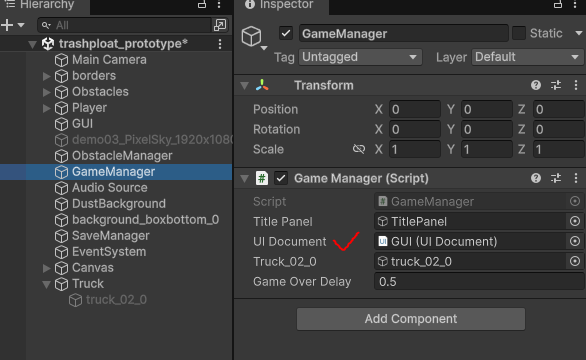This screenshot has height=360, width=586.
Task: Expand the borders object
Action: click(x=46, y=76)
